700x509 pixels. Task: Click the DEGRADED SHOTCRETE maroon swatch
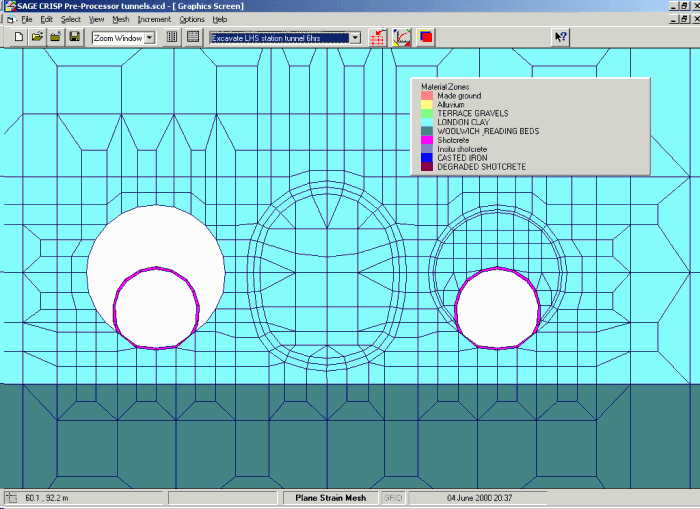pos(427,167)
